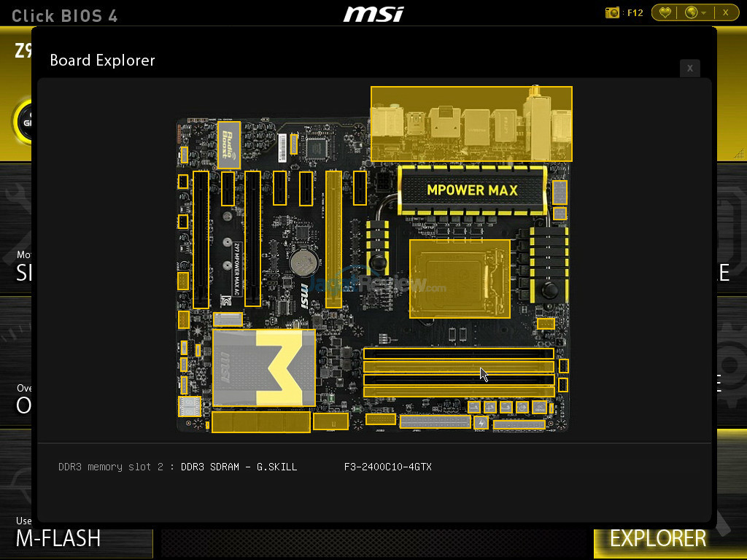The image size is (747, 560).
Task: Select the OC Genie onboard button
Action: (x=539, y=407)
